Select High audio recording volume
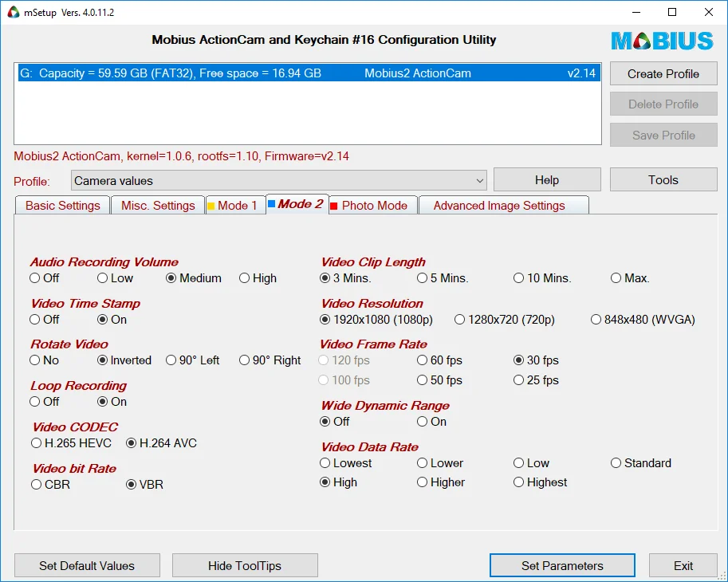Viewport: 728px width, 582px height. coord(258,278)
